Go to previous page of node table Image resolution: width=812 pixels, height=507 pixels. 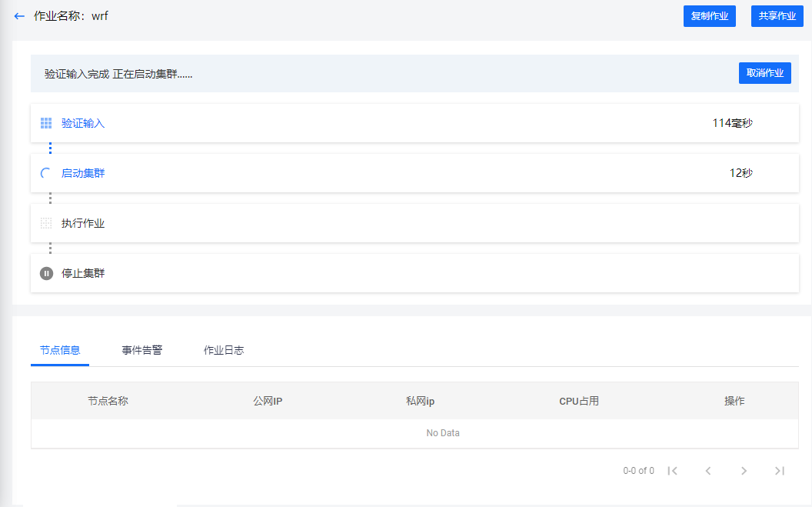point(708,471)
